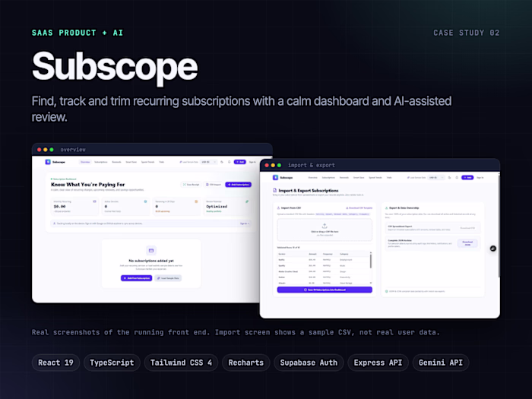Image resolution: width=532 pixels, height=399 pixels.
Task: Click import & export window page scrollbar
Action: (499, 226)
